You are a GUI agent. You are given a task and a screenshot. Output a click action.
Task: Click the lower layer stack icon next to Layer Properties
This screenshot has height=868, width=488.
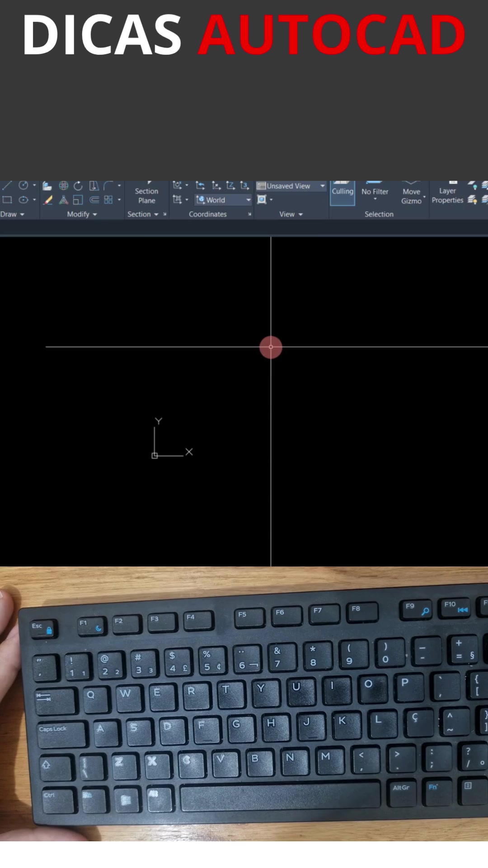coord(472,199)
